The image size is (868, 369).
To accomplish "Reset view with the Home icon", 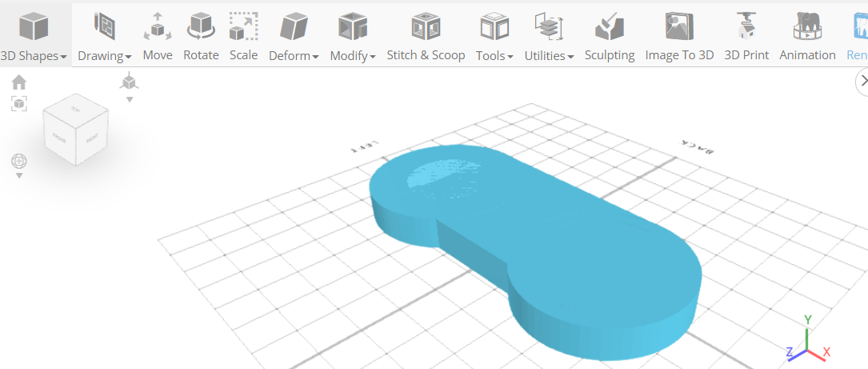I will point(19,82).
